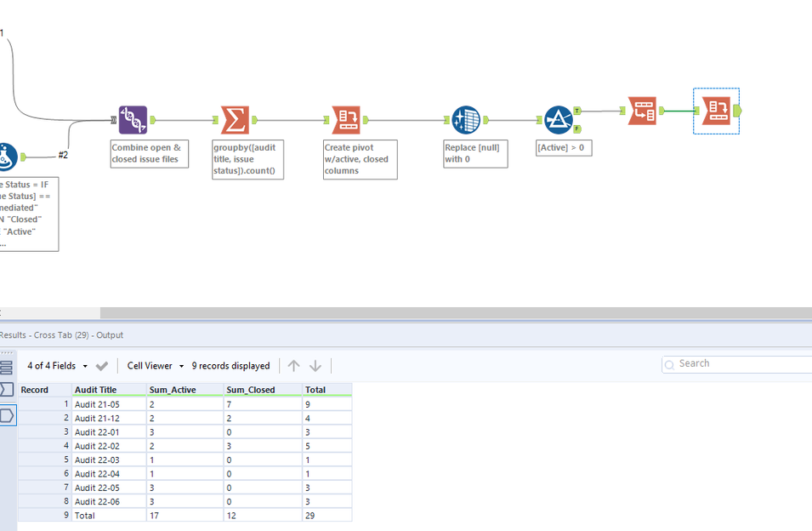The image size is (812, 531).
Task: Select the Summarize tool on the canvas
Action: pos(235,120)
